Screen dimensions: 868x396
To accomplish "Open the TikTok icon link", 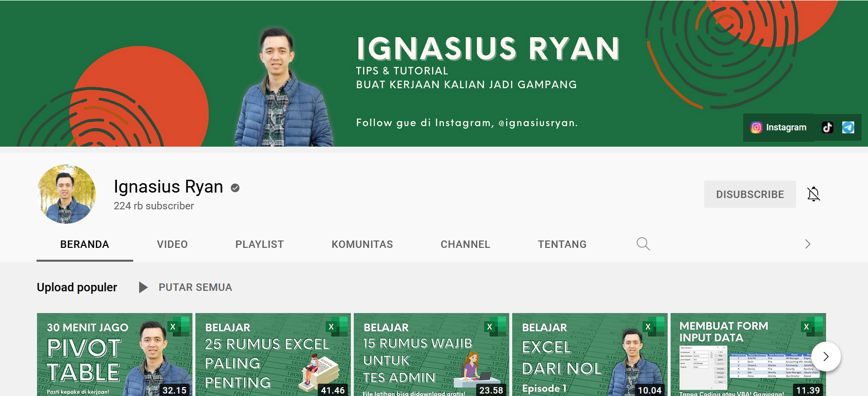I will click(828, 127).
